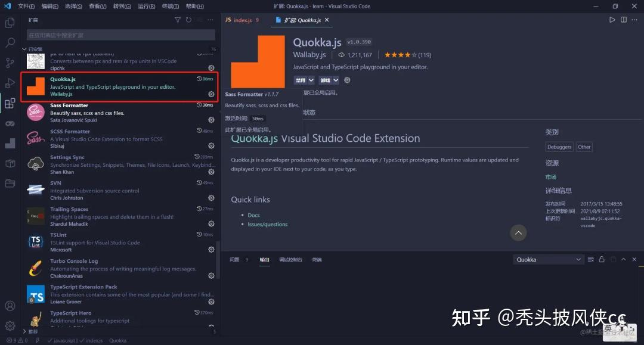Open the 编辑 Edit menu

pyautogui.click(x=49, y=6)
